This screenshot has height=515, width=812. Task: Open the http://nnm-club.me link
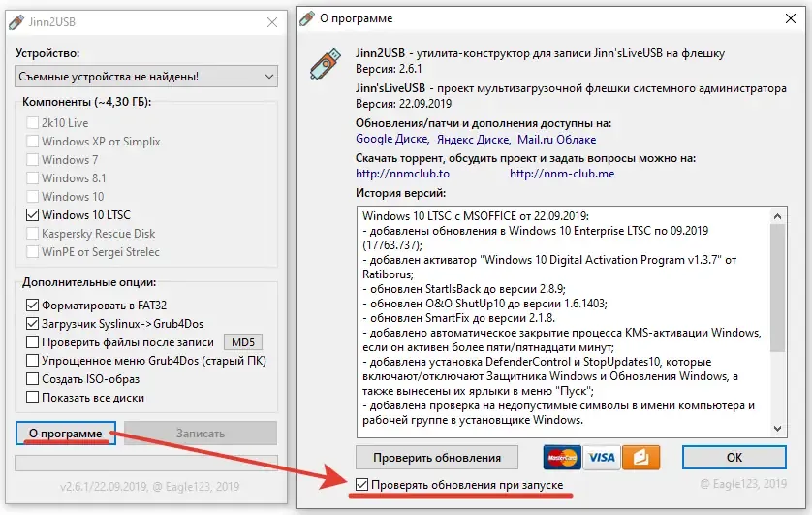(x=562, y=174)
